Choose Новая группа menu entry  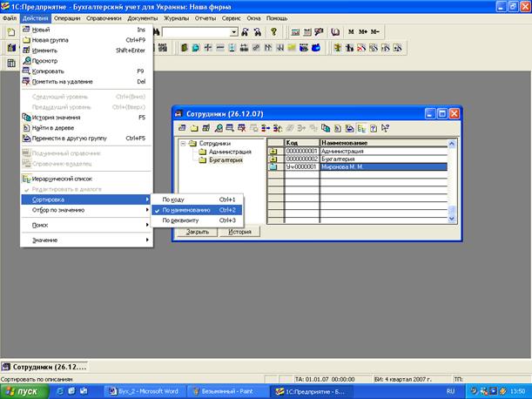86,40
